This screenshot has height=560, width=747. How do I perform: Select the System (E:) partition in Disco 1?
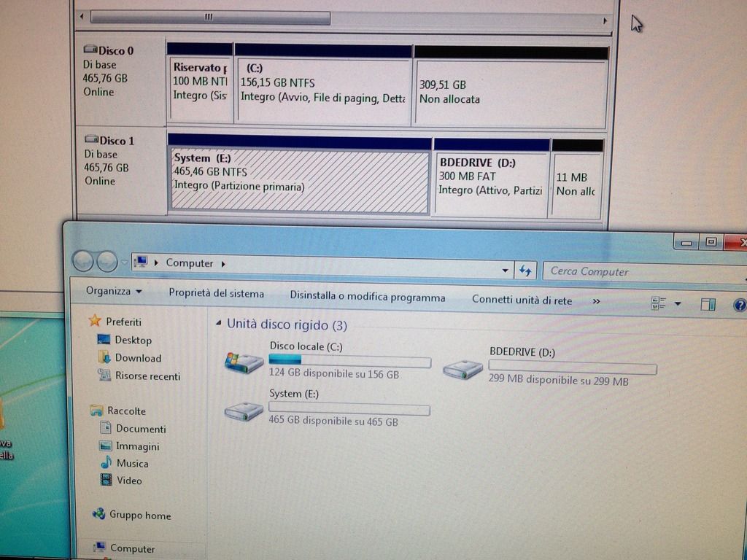(x=299, y=182)
